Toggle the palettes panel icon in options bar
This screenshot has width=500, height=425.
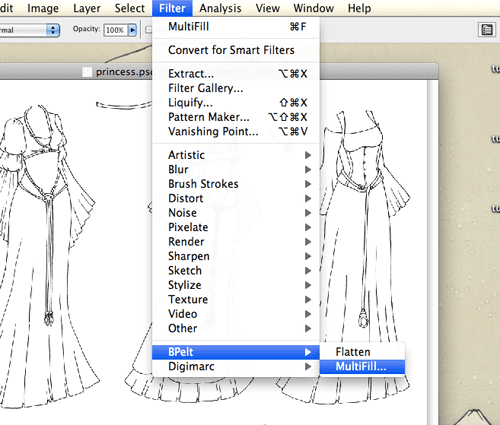click(x=487, y=30)
